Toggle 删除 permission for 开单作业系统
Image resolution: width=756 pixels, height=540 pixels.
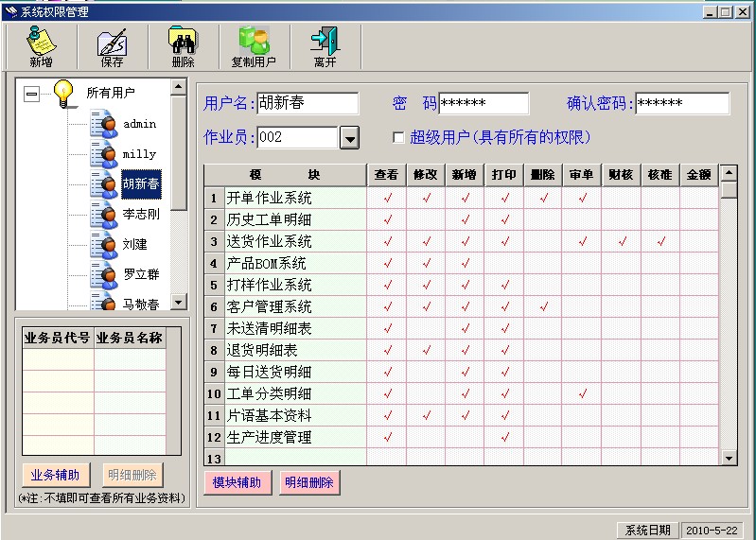tap(543, 199)
